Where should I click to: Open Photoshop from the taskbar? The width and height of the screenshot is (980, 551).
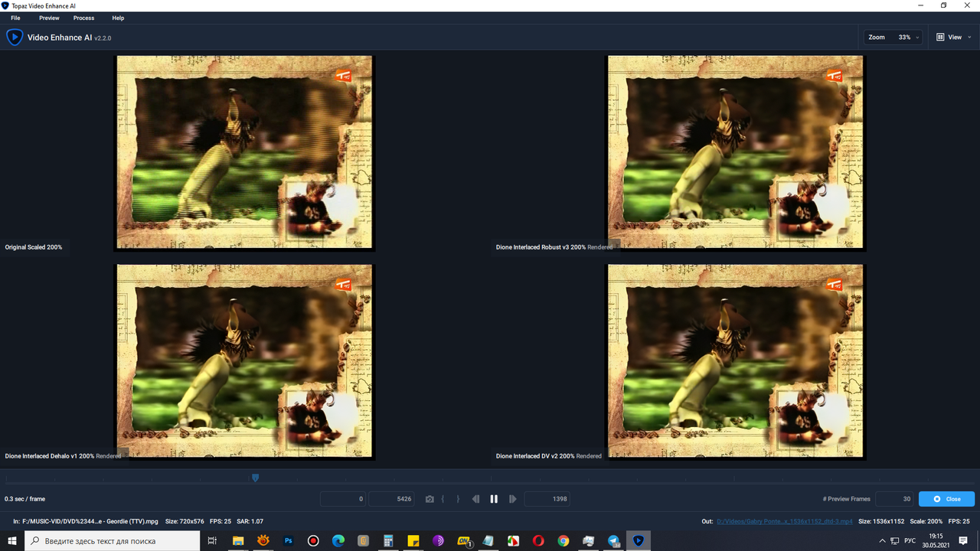point(289,540)
